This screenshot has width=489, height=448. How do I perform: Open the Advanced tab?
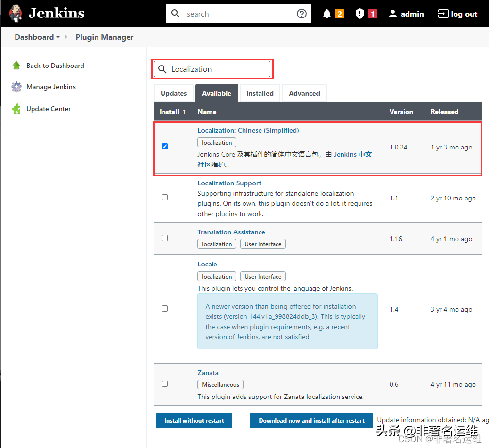pyautogui.click(x=304, y=93)
